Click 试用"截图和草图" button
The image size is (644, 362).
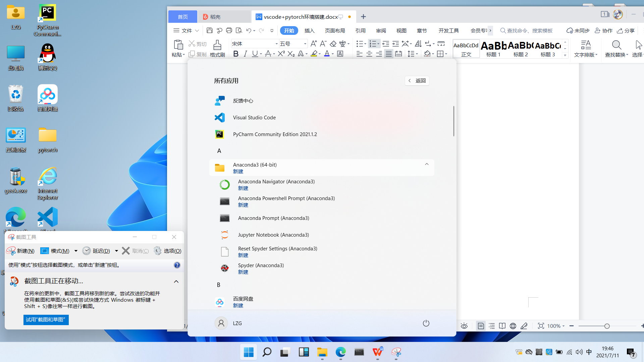point(46,320)
